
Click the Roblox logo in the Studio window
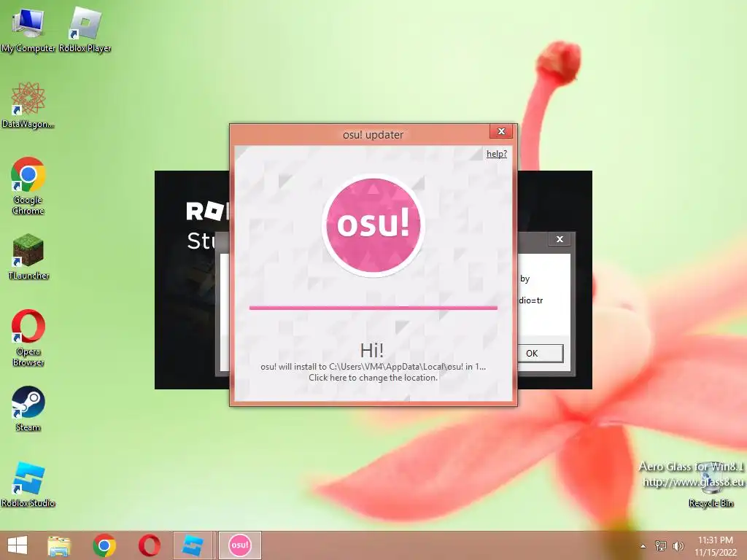click(208, 211)
